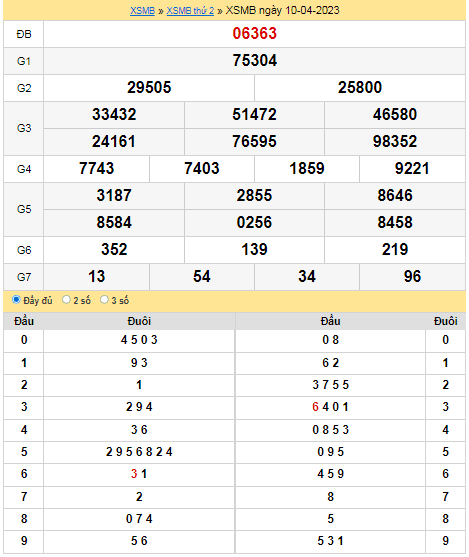Open the XSMB breadcrumb link
469x557 pixels.
pyautogui.click(x=142, y=11)
